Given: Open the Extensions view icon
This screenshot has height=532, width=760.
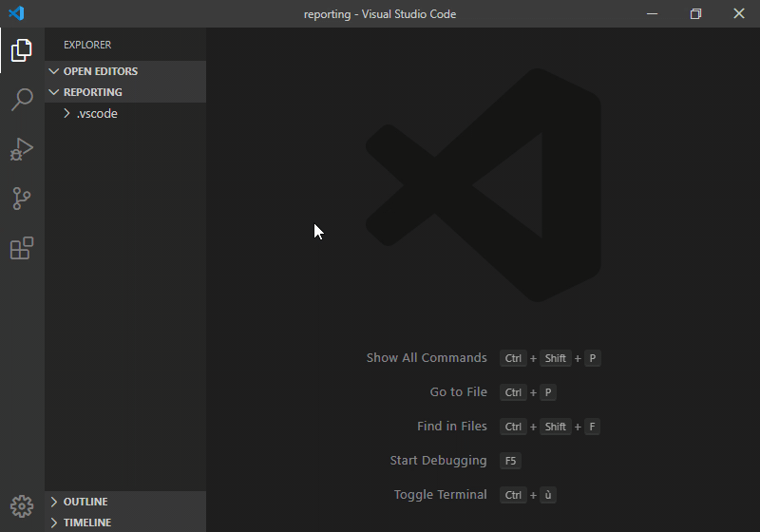Looking at the screenshot, I should (22, 248).
